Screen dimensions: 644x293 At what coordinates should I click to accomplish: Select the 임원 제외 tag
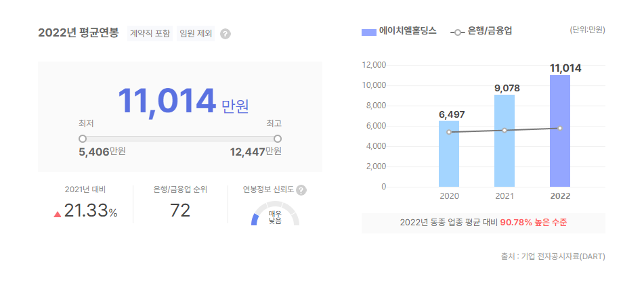click(x=196, y=34)
